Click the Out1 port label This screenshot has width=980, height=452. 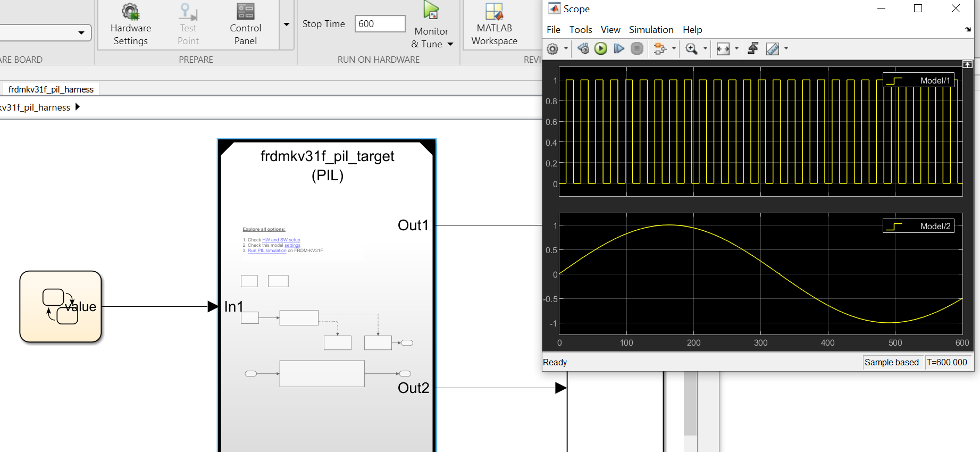pos(413,225)
